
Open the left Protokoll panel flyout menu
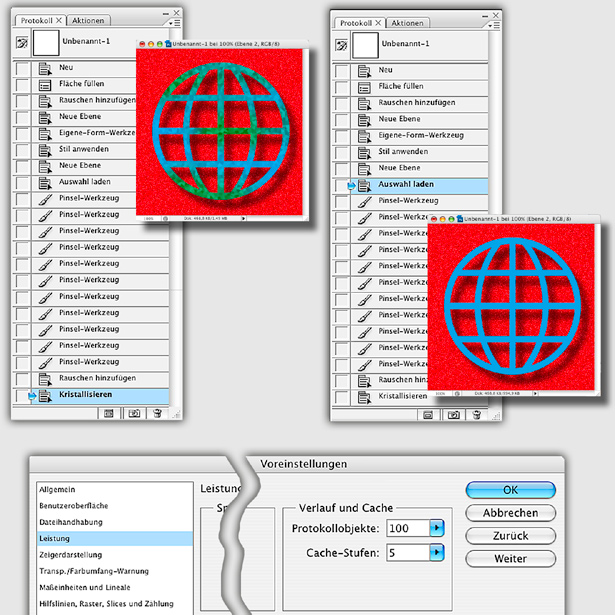point(175,23)
